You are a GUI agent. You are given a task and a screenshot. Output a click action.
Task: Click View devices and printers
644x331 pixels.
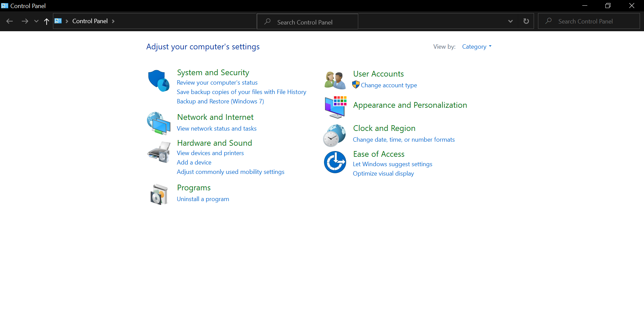(210, 153)
